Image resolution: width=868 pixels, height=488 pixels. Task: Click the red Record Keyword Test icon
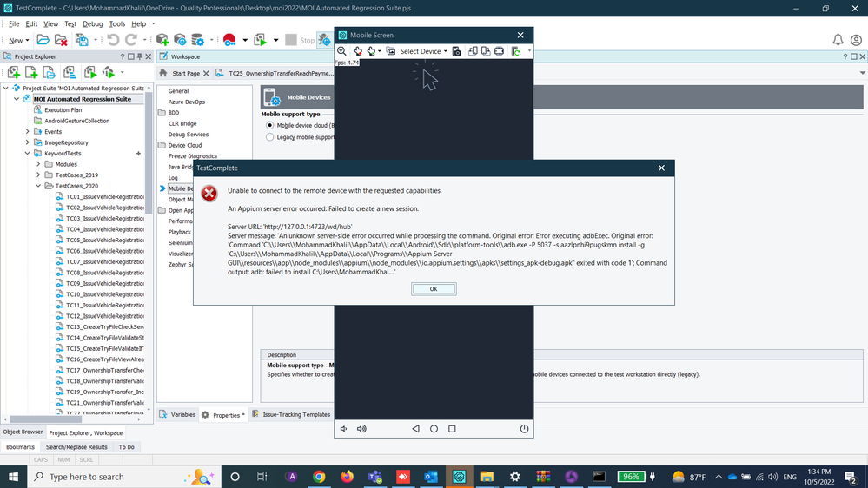point(229,40)
